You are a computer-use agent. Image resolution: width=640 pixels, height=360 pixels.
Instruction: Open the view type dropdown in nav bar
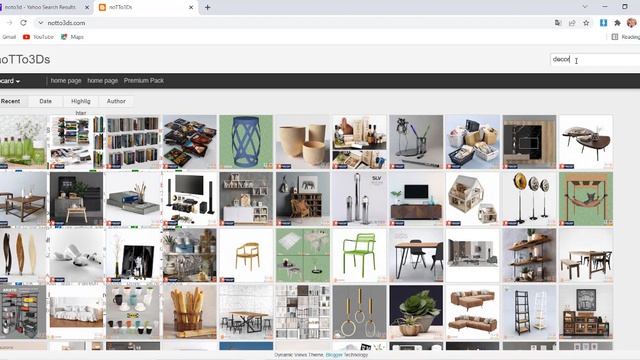tap(10, 81)
